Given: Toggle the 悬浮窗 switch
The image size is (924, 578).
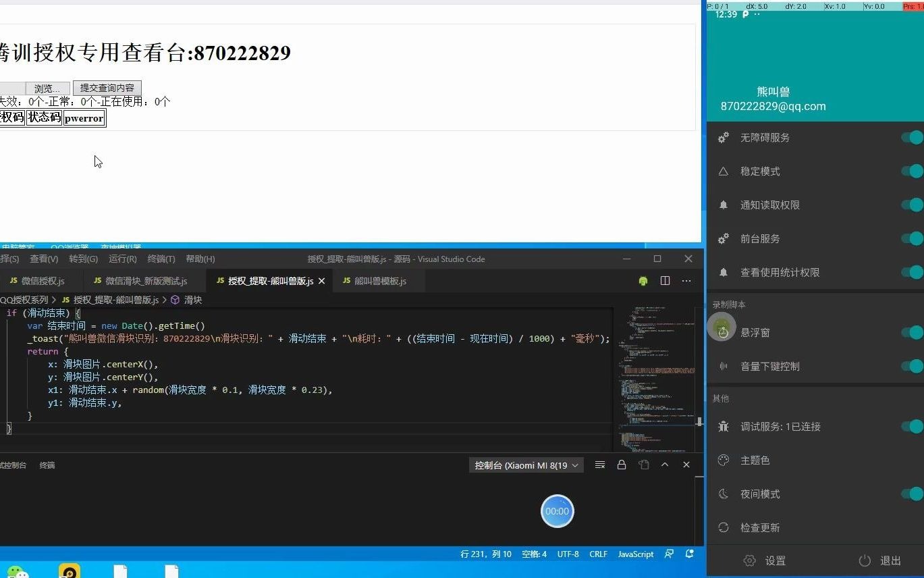Looking at the screenshot, I should pos(912,333).
